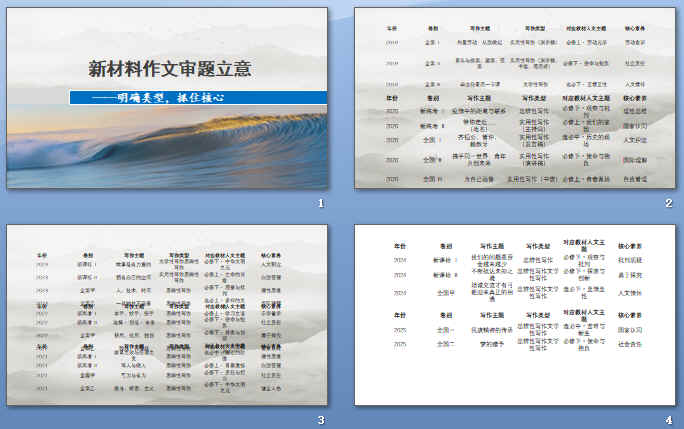Click the 全国一 cell on slide 4
Viewport: 684px width, 429px height.
point(447,329)
